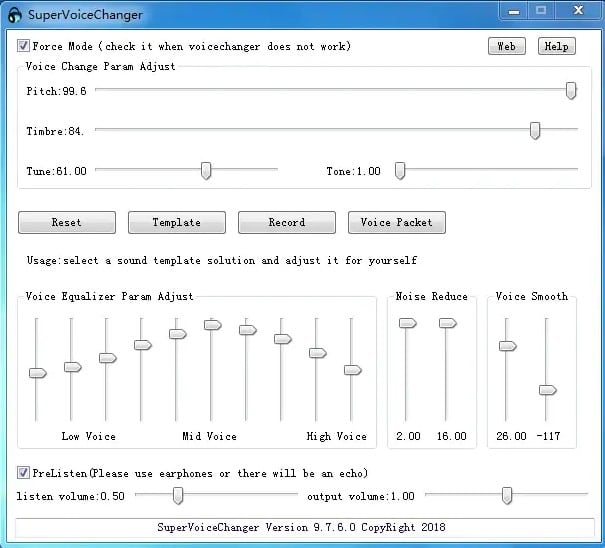Click the -117 Voice Smooth value
The image size is (605, 548).
click(548, 436)
